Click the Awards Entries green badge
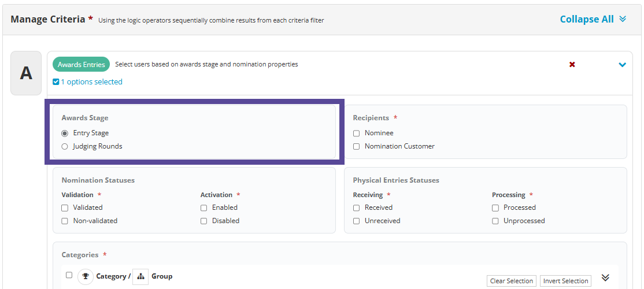Image resolution: width=644 pixels, height=289 pixels. coord(82,65)
